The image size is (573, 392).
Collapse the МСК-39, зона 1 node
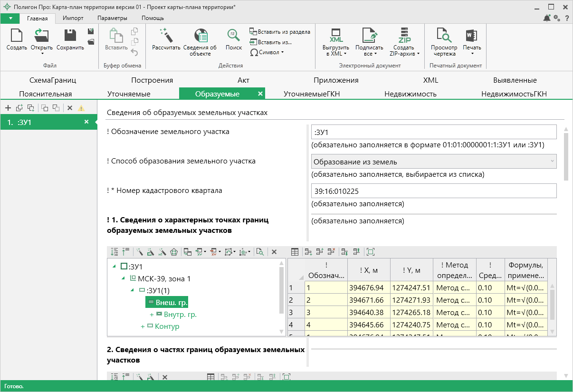[x=124, y=278]
